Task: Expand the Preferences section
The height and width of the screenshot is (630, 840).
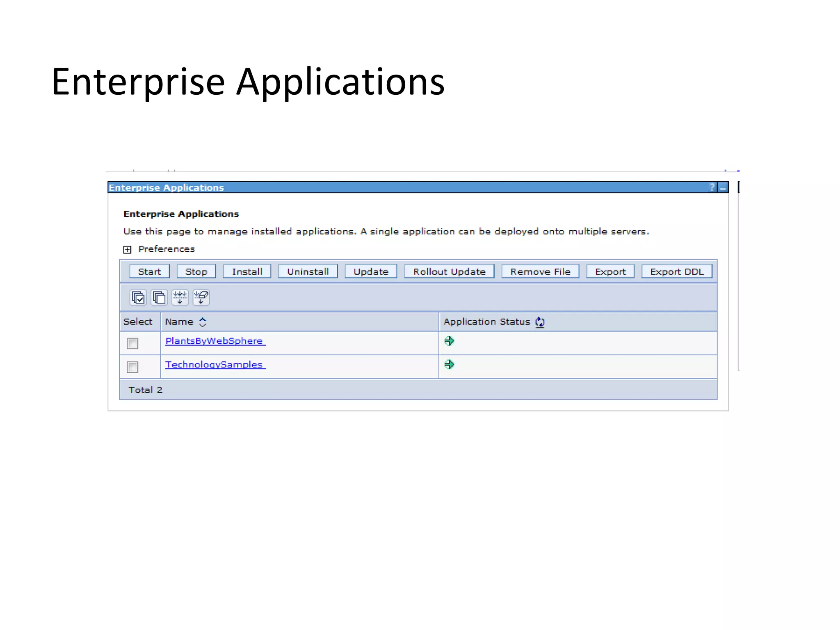Action: (x=128, y=249)
